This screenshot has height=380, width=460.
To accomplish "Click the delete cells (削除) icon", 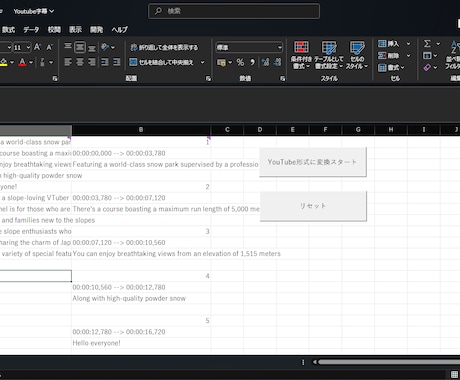I will pyautogui.click(x=382, y=56).
